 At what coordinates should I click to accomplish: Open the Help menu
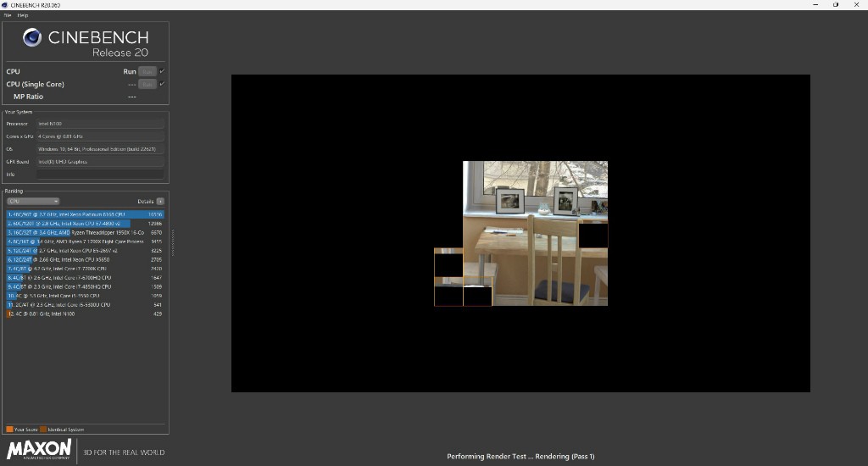tap(22, 15)
